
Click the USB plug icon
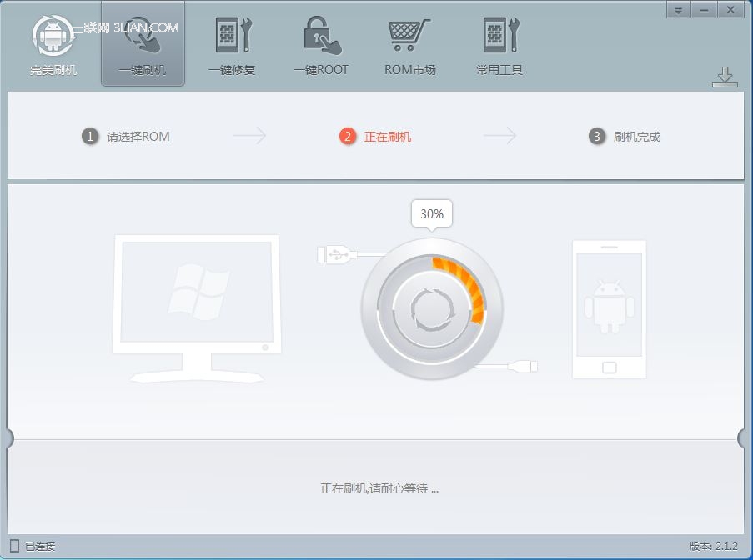tap(337, 254)
